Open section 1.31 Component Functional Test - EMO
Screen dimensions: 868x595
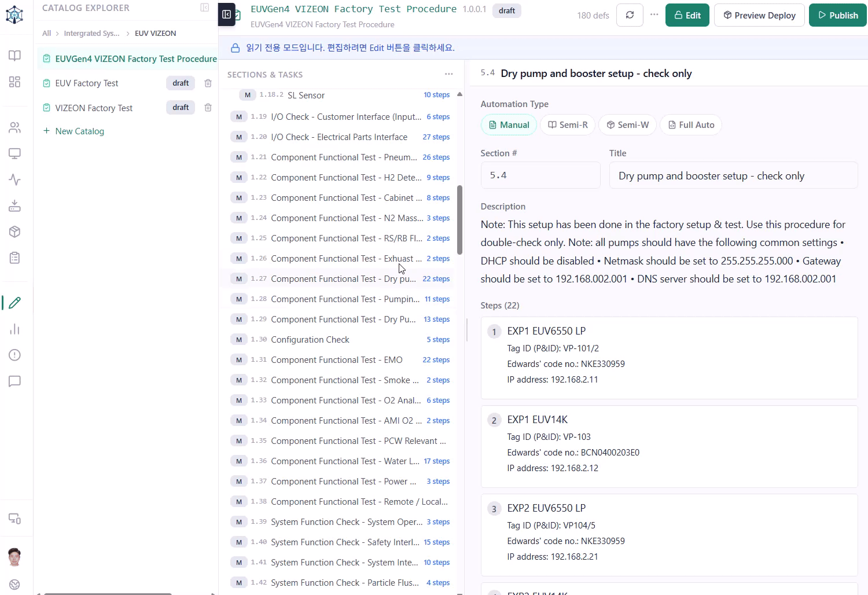[340, 360]
